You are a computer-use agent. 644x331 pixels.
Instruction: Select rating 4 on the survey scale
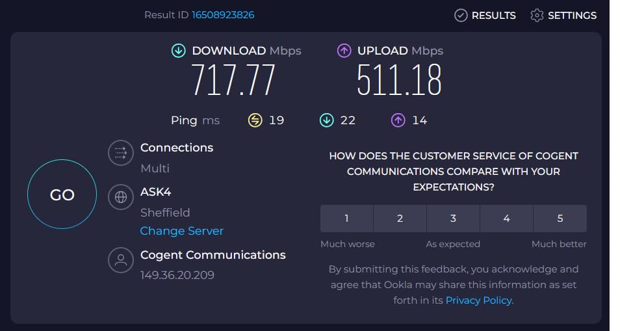click(x=506, y=218)
